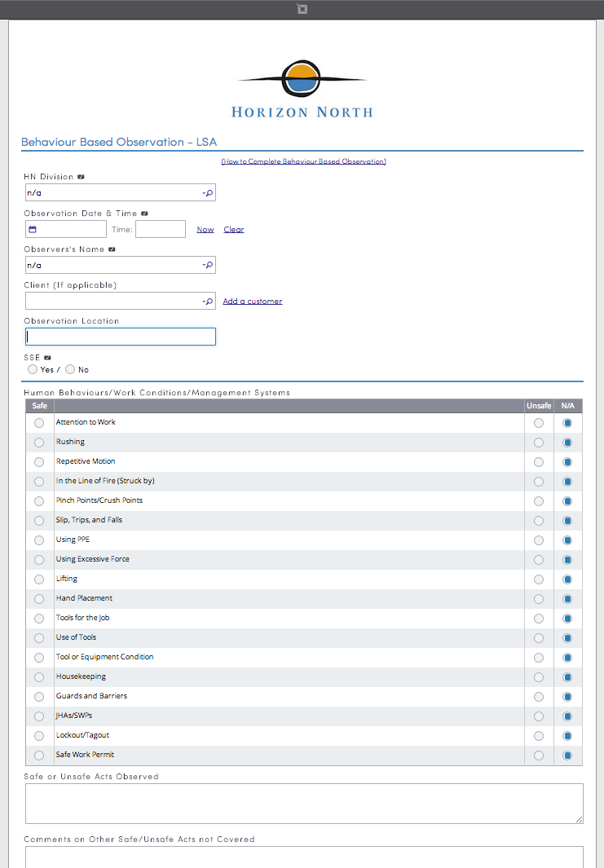The height and width of the screenshot is (868, 604).
Task: Open the calendar icon in date field
Action: tap(33, 229)
